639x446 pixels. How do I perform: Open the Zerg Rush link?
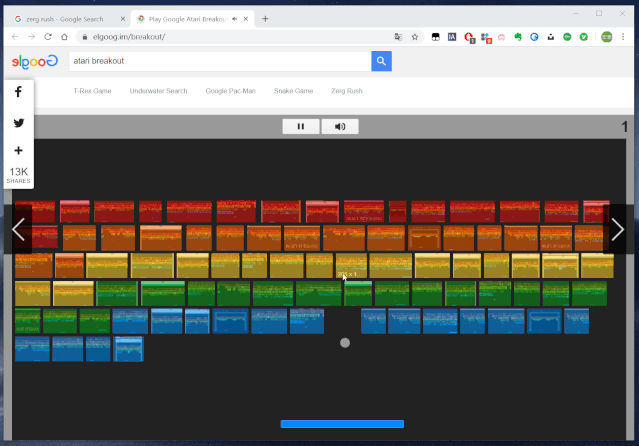pyautogui.click(x=347, y=91)
